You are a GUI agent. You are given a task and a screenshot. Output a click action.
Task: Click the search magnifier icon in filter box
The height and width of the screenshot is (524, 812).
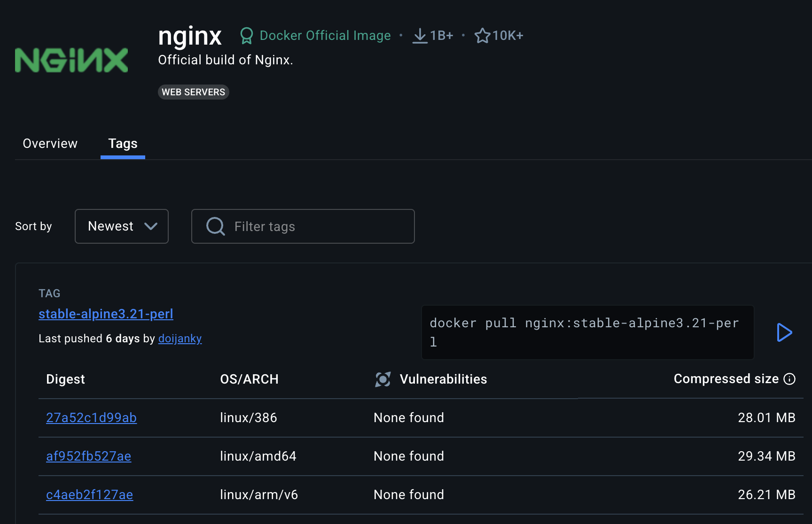[x=216, y=226]
